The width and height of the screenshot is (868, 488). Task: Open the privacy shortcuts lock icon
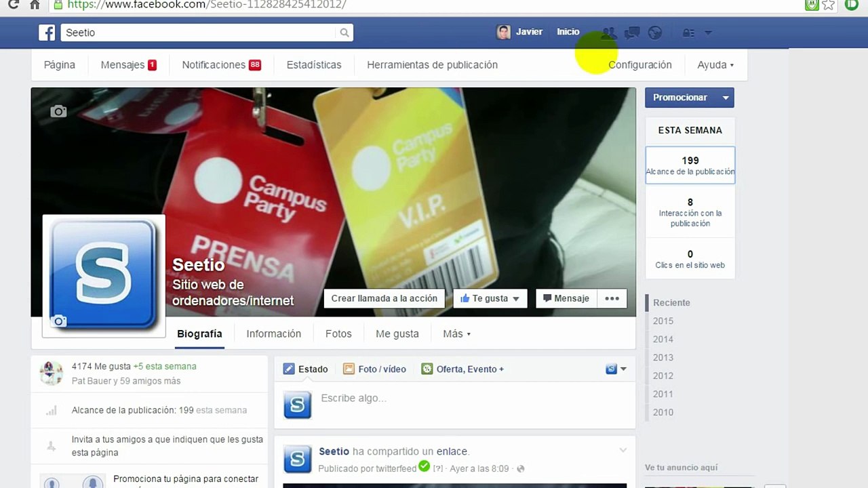[688, 33]
